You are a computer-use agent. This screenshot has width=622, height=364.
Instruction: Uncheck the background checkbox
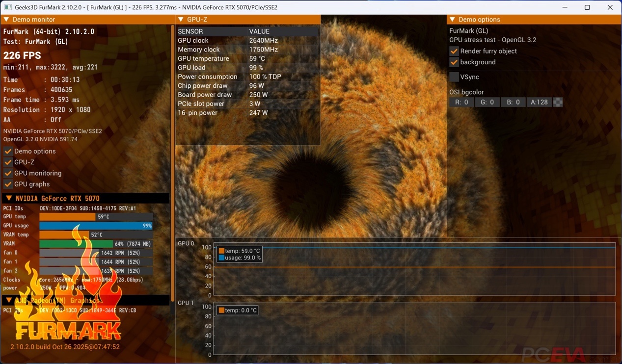(454, 62)
